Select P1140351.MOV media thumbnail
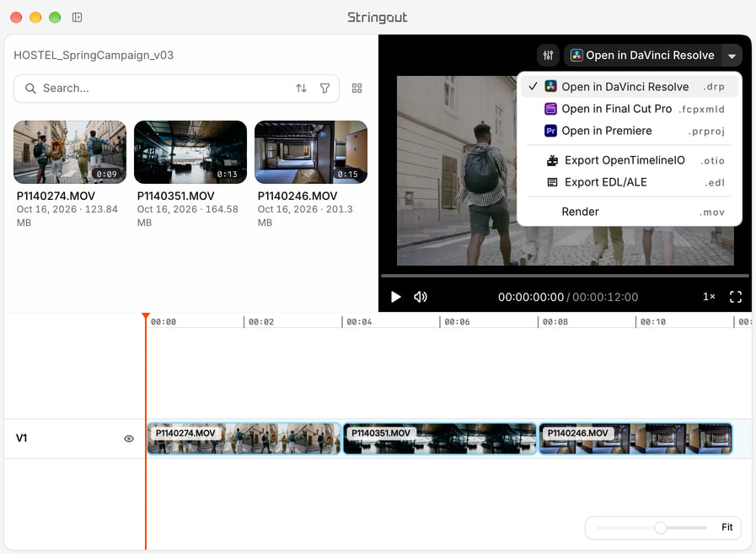Viewport: 756px width, 554px height. [190, 152]
